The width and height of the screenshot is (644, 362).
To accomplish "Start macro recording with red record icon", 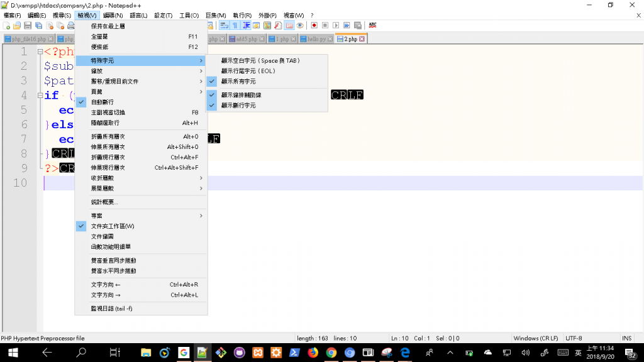I will pyautogui.click(x=314, y=25).
